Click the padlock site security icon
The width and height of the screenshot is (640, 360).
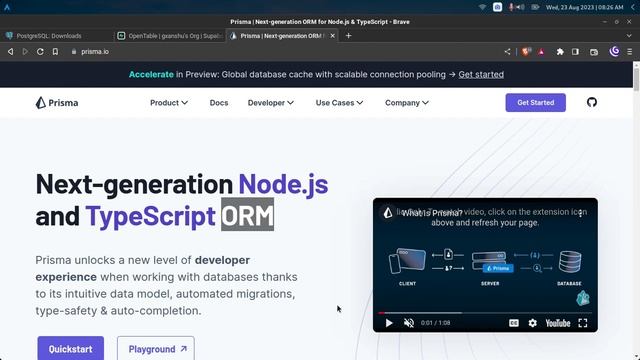point(74,52)
